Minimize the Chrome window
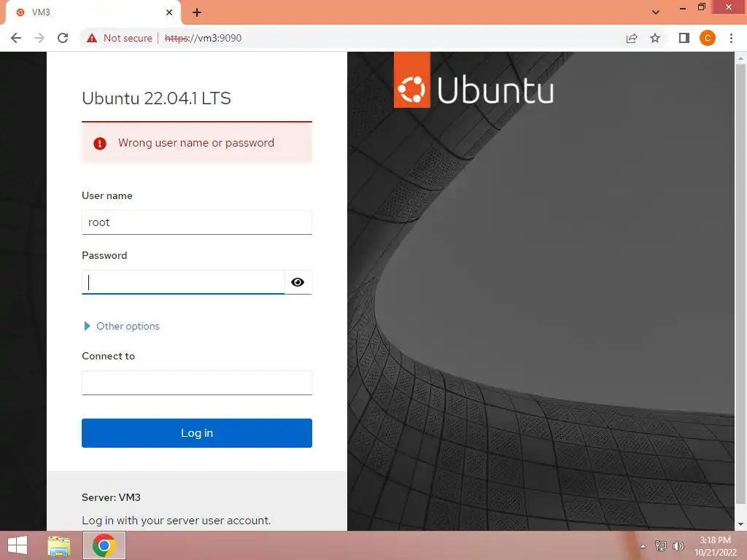 click(x=683, y=7)
